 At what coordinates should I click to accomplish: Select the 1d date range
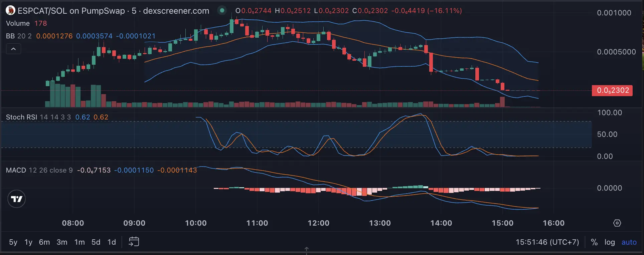112,242
